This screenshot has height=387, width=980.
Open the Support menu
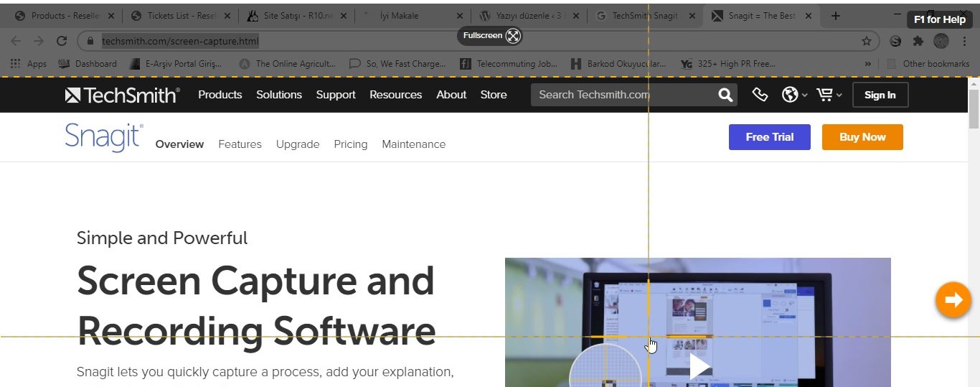[336, 95]
